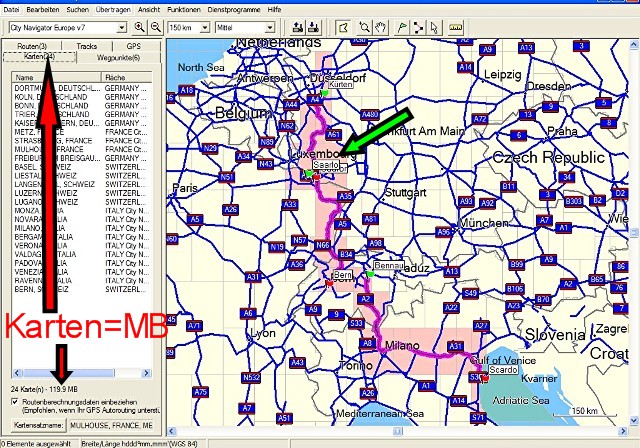Viewport: 640px width, 448px height.
Task: Open the Funktionen menu
Action: (184, 9)
